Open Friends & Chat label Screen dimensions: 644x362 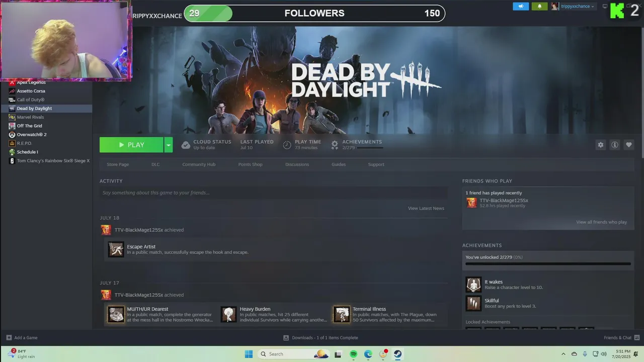point(617,337)
